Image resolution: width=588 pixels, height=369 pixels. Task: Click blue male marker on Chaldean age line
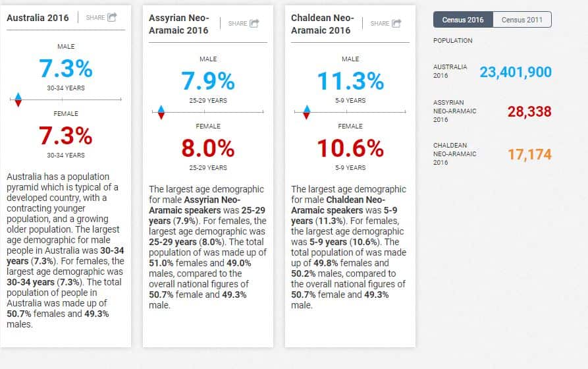(306, 109)
